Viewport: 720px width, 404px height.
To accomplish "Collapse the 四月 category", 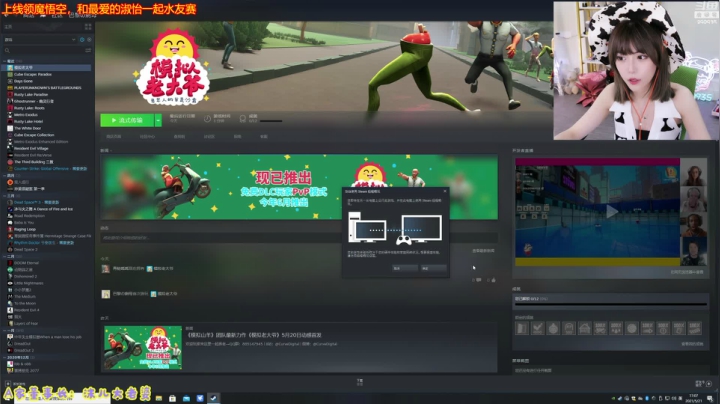I will coord(5,175).
